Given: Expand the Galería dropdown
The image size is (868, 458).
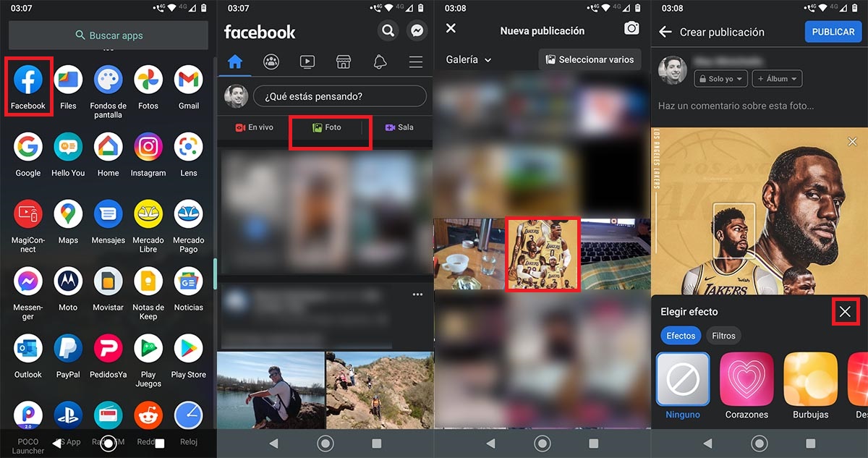Looking at the screenshot, I should pos(469,60).
